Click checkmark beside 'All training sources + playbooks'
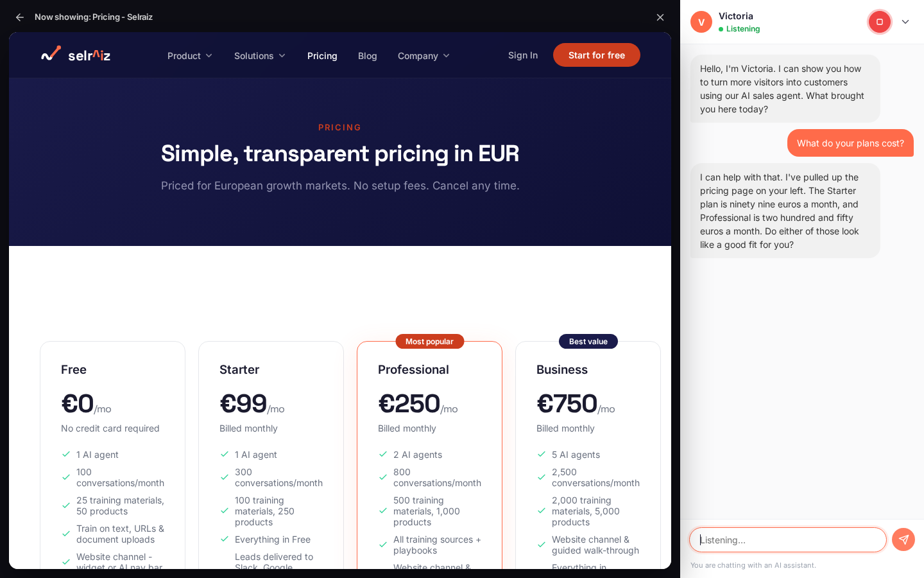Screen dimensions: 924x578 (383, 545)
